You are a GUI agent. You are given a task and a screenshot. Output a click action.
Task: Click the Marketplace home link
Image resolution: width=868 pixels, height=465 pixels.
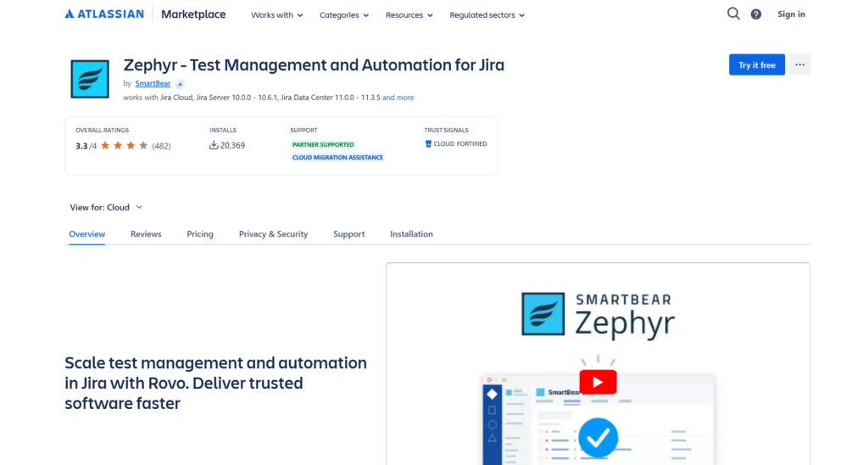[193, 14]
